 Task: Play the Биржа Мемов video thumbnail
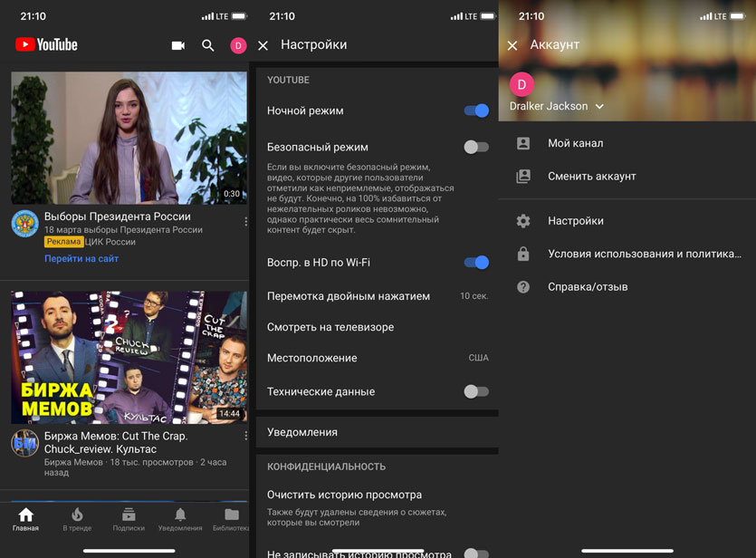[129, 358]
